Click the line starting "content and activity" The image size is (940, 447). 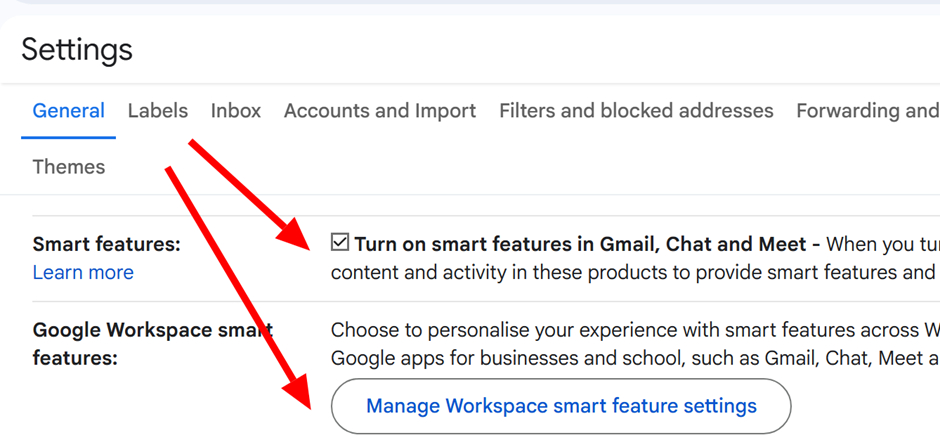click(x=632, y=272)
